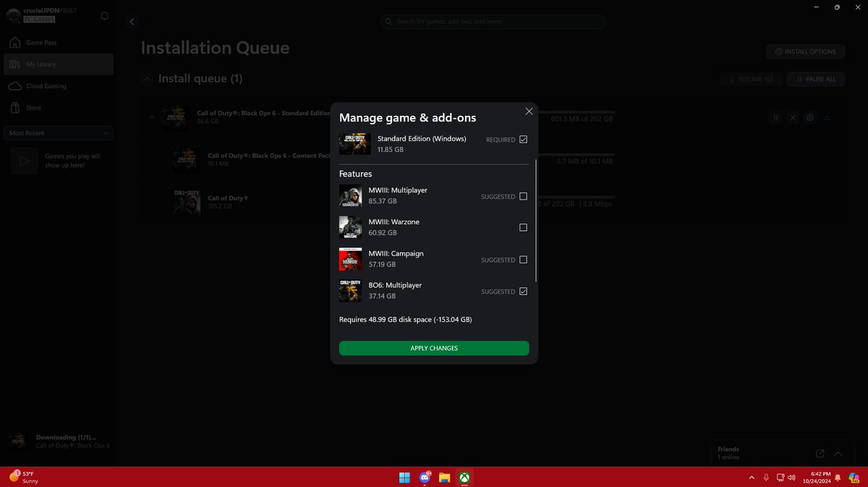The image size is (868, 487).
Task: Apply changes to game add-ons
Action: pyautogui.click(x=434, y=348)
